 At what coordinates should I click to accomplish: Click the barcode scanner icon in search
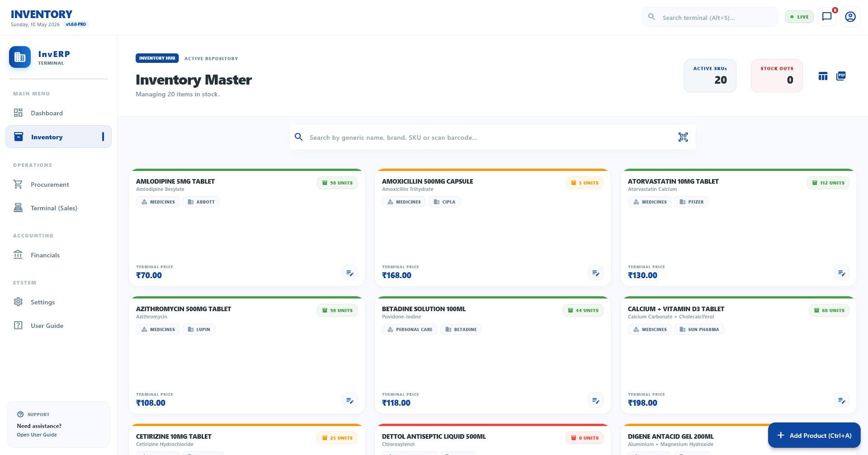click(x=683, y=137)
